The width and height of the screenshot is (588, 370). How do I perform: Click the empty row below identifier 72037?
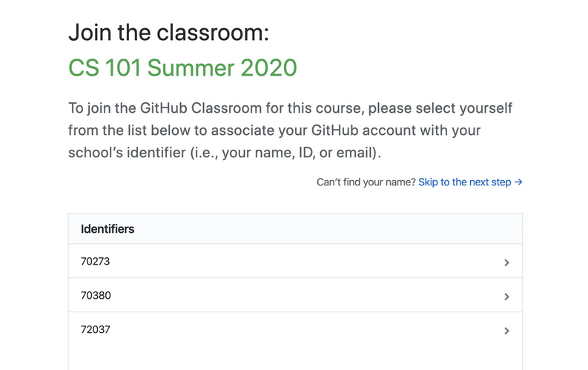tap(295, 358)
